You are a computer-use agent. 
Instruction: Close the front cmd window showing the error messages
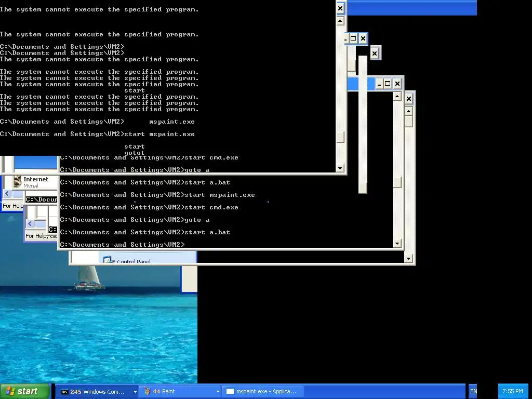(340, 8)
